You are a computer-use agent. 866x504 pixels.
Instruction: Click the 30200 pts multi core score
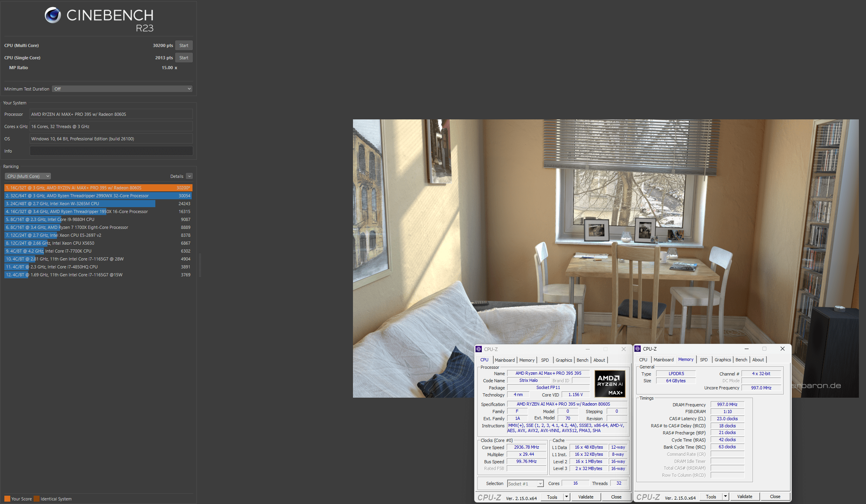(163, 45)
